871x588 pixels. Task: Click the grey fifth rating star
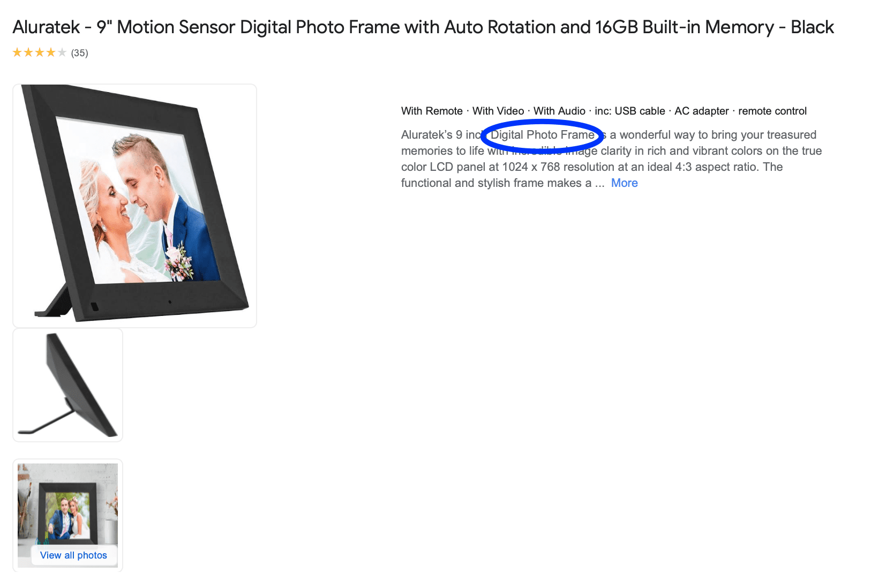point(62,52)
